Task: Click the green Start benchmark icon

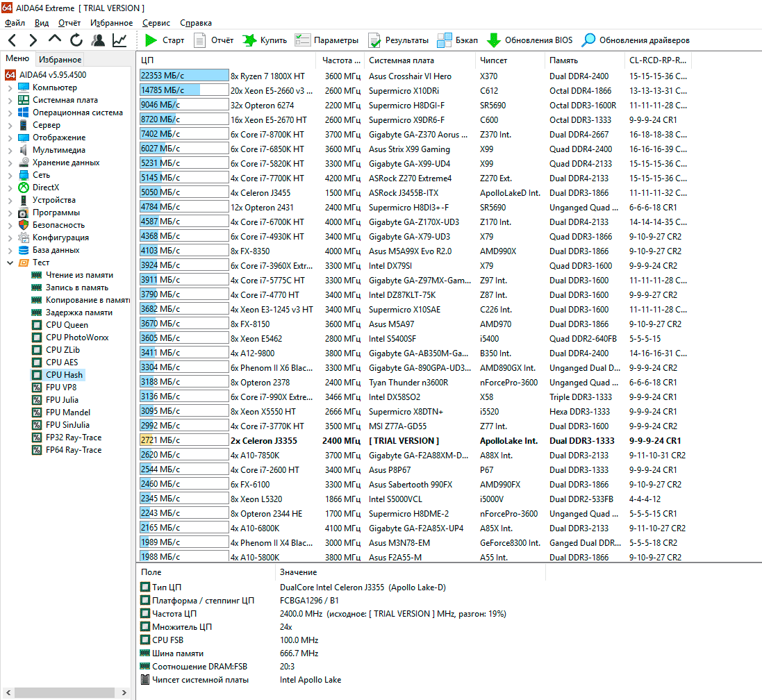Action: coord(151,40)
